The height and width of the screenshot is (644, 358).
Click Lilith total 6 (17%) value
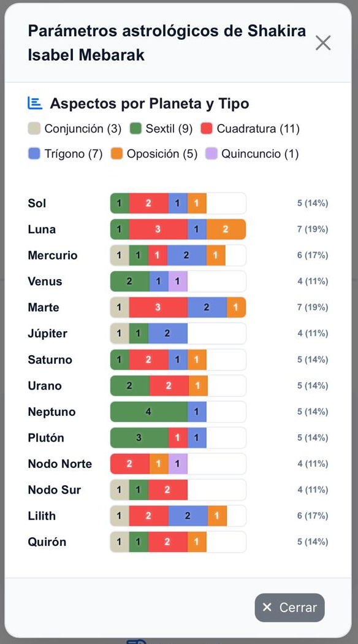coord(313,516)
